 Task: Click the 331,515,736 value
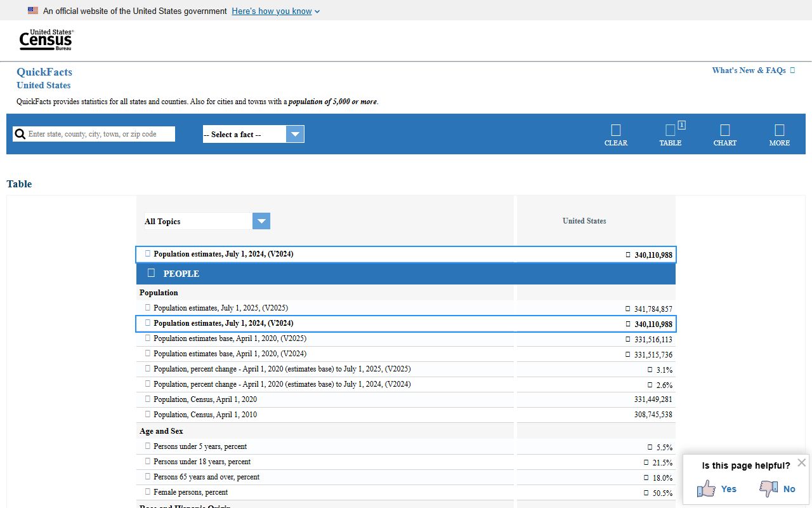[x=653, y=354]
